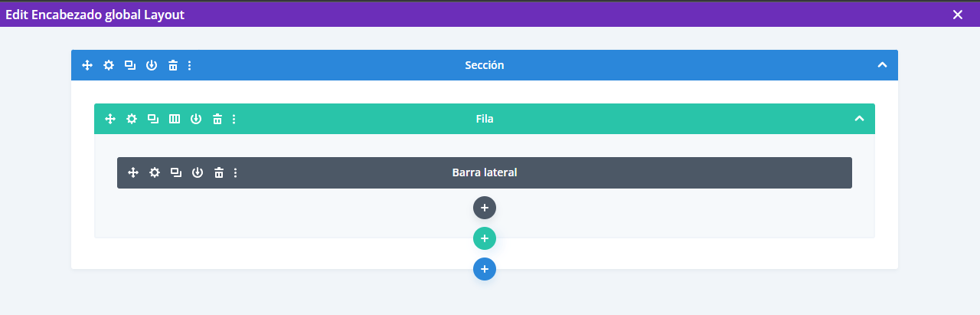This screenshot has height=315, width=980.
Task: Duplicate the Sección with clone icon
Action: click(130, 65)
